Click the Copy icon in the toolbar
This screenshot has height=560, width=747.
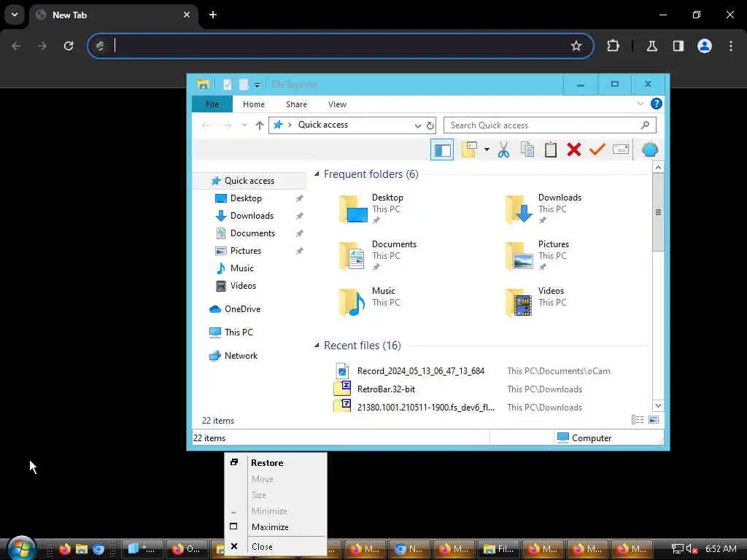(x=527, y=149)
